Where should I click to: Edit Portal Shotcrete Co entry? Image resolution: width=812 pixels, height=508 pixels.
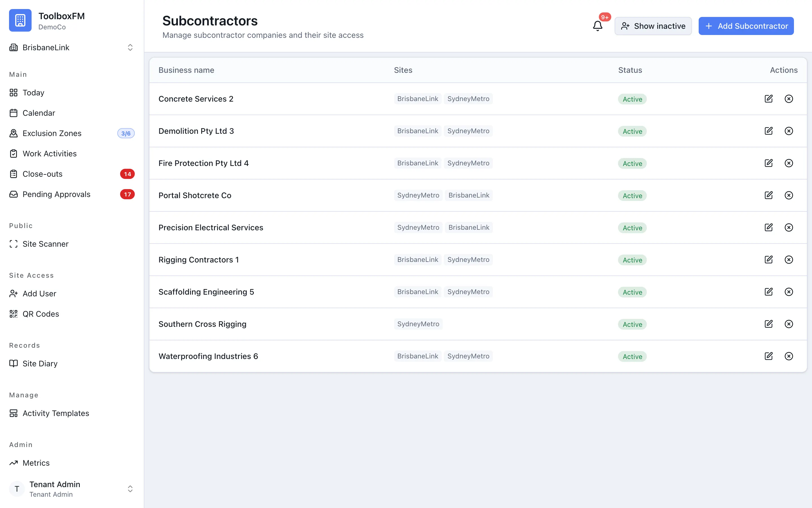pos(768,195)
